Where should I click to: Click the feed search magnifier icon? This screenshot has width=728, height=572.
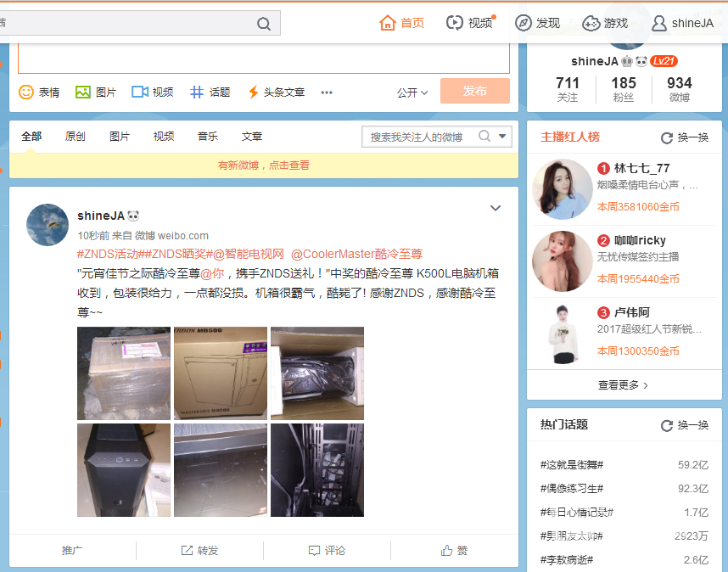(x=484, y=136)
